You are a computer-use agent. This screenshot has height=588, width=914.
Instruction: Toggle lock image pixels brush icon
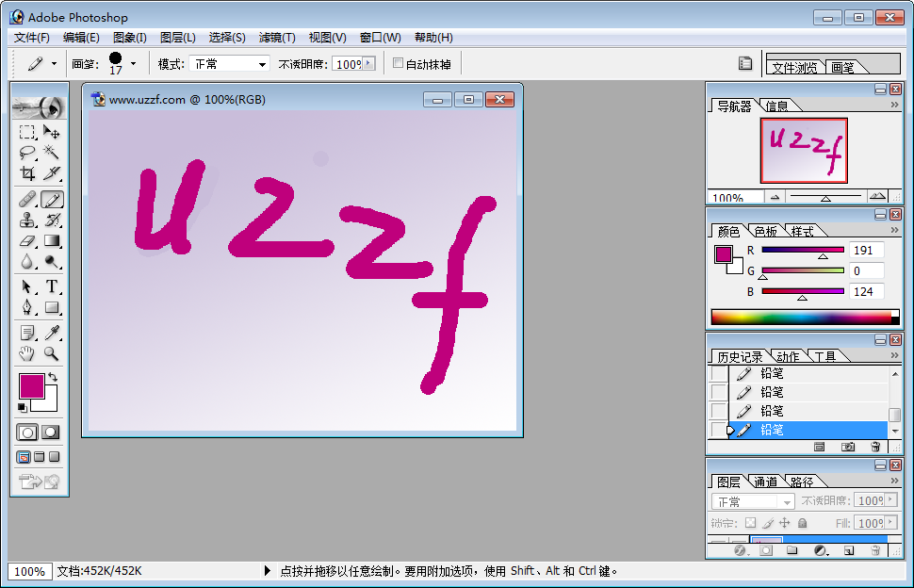click(768, 523)
